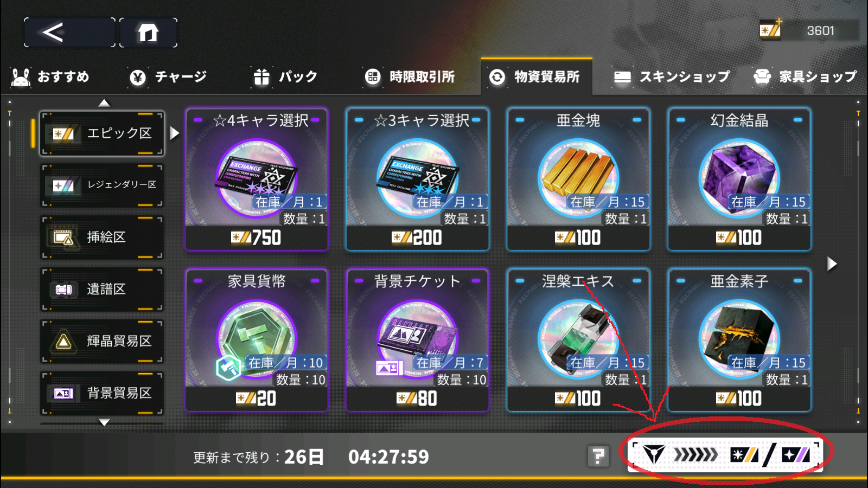Select the 幻金結晶 purple crystal item
868x488 pixels.
pyautogui.click(x=739, y=179)
